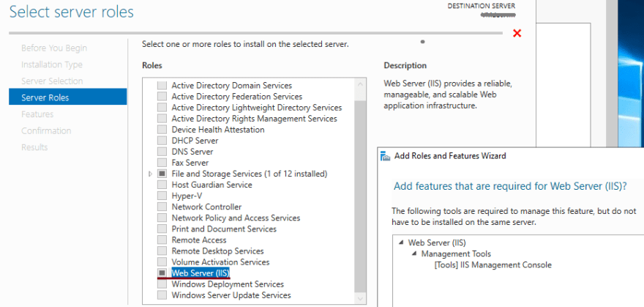Tick the DNS Server checkbox

[x=162, y=152]
